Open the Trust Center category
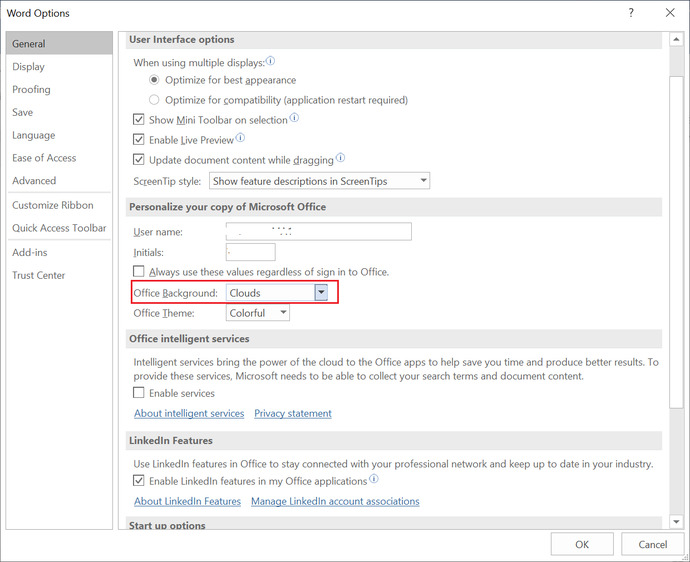This screenshot has width=690, height=562. (59, 275)
